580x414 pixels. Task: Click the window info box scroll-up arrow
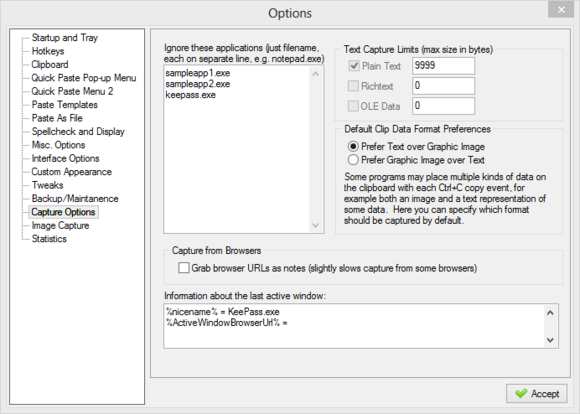click(x=550, y=313)
